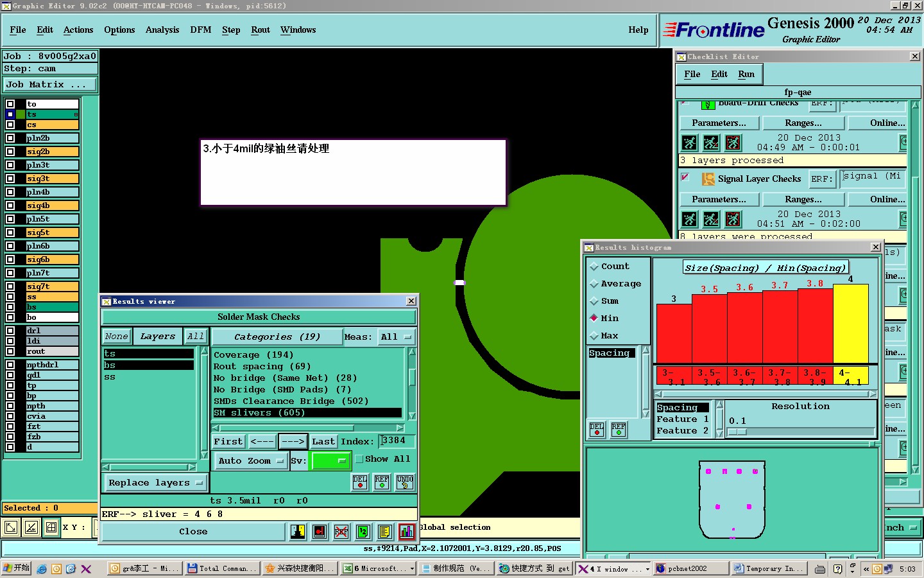Go to next result with ---> button
The width and height of the screenshot is (924, 578).
tap(293, 442)
